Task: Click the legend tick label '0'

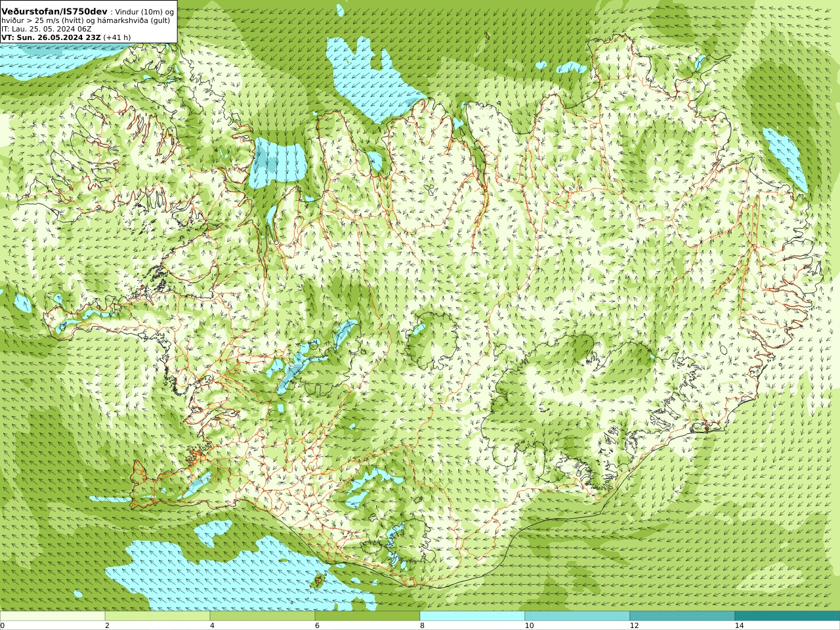Action: 3,625
